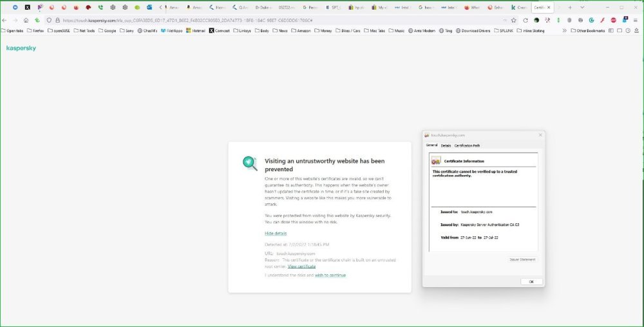This screenshot has height=327, width=644.
Task: Open the Firefox bookmarks folder
Action: click(35, 30)
